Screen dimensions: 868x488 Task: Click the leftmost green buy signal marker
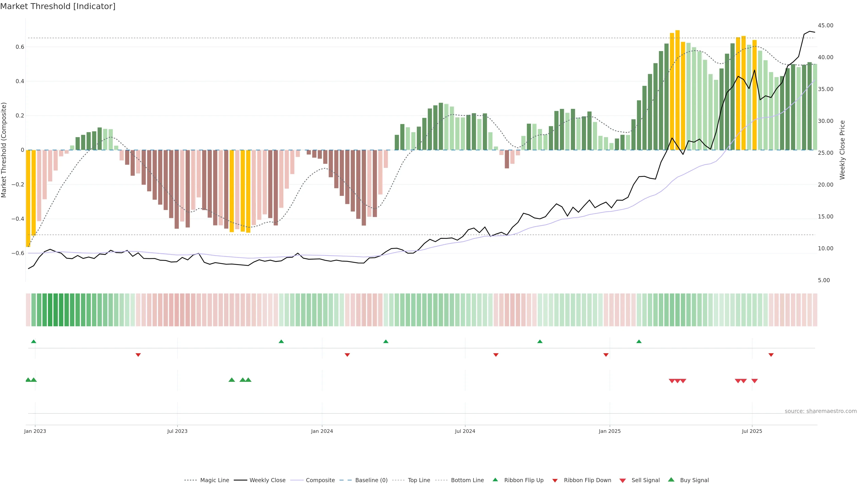[x=28, y=380]
